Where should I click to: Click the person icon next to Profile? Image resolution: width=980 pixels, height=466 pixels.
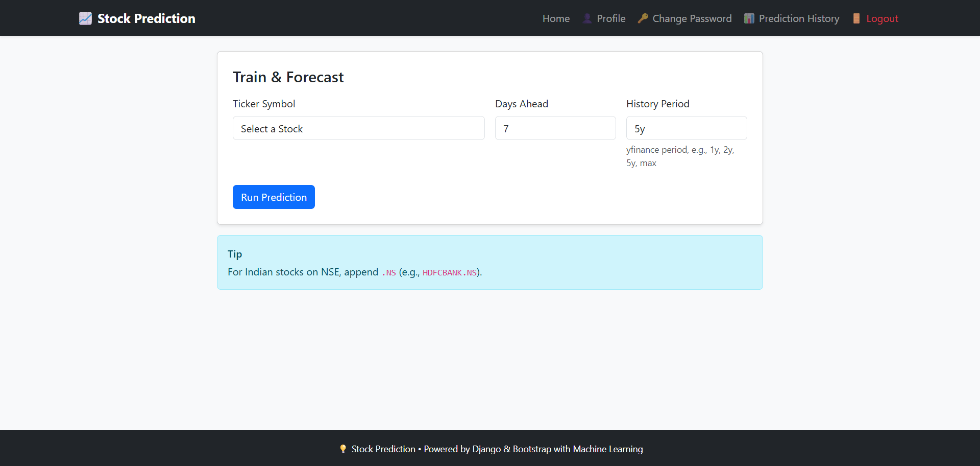click(x=586, y=18)
